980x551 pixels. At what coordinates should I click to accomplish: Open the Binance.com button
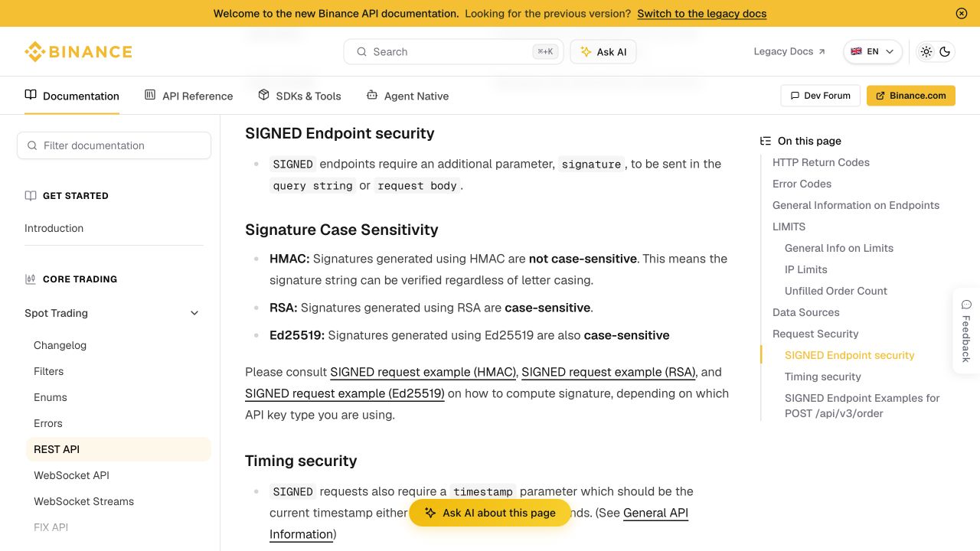tap(911, 96)
